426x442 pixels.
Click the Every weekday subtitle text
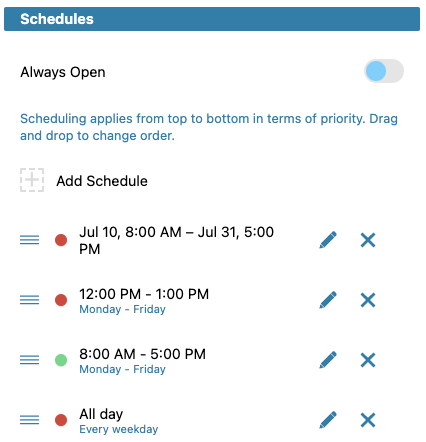(x=119, y=429)
